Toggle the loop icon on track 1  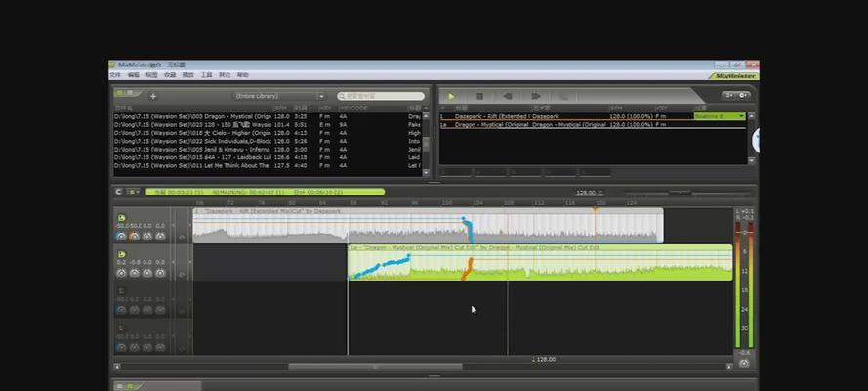pyautogui.click(x=183, y=238)
